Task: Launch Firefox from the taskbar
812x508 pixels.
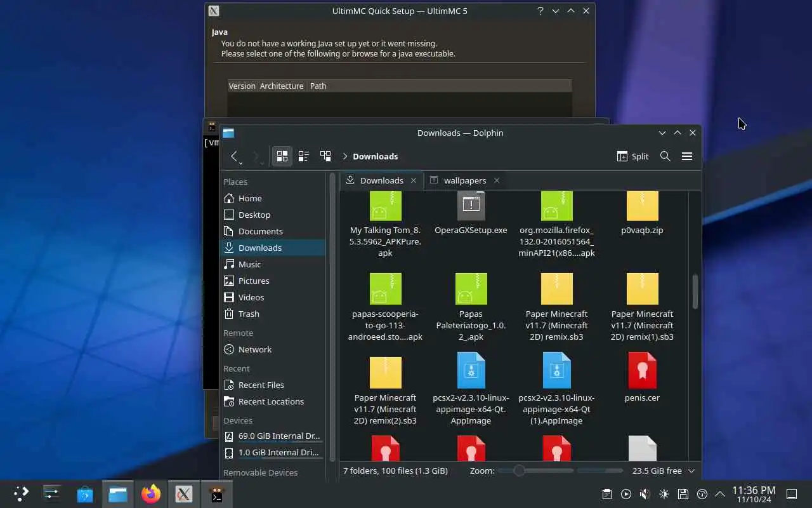Action: tap(151, 494)
